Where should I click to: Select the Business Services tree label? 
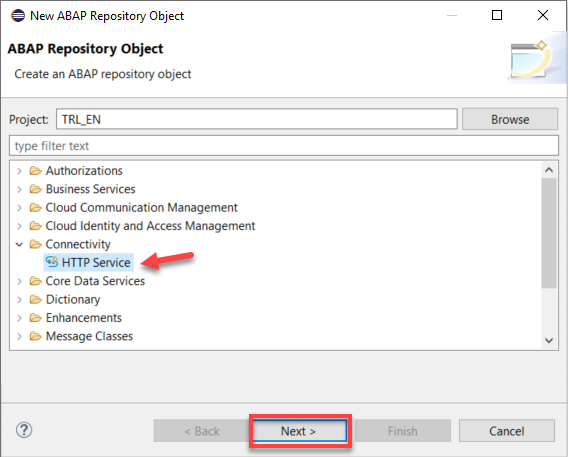pos(91,189)
